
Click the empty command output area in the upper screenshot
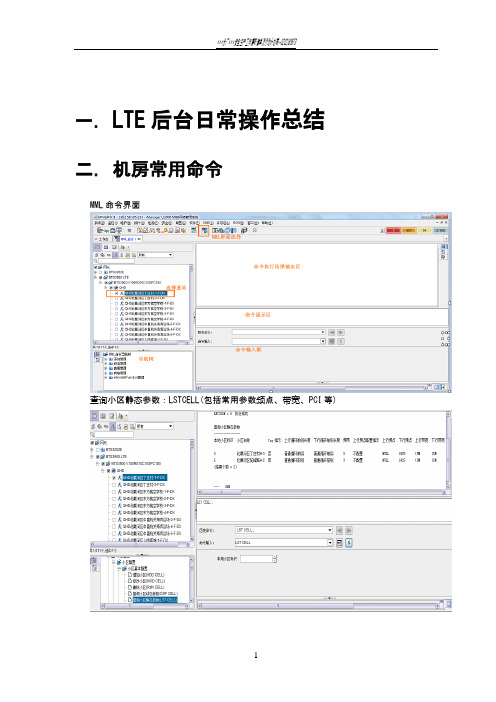coord(316,275)
